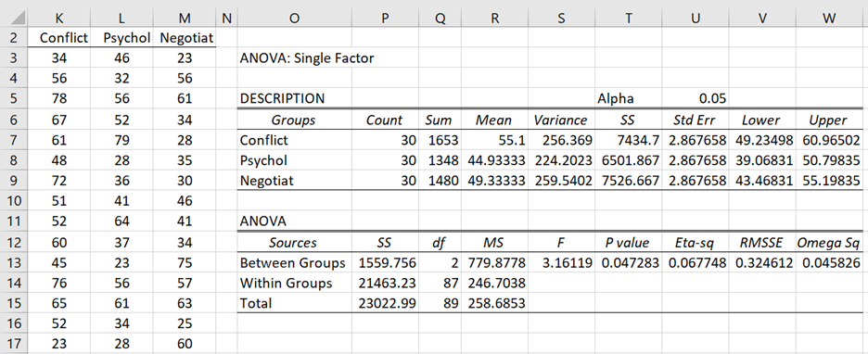This screenshot has height=354, width=868.
Task: Select column K header
Action: 58,19
